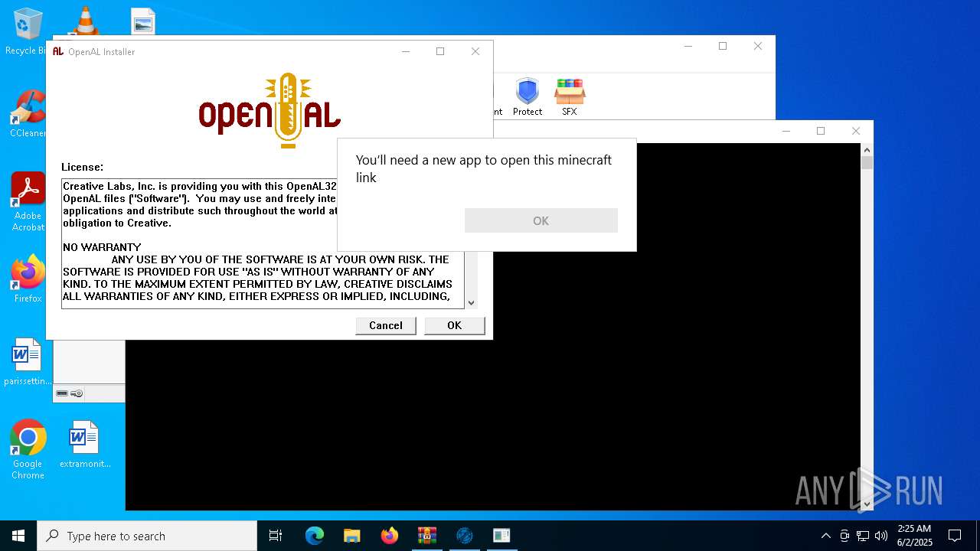
Task: Click the taskbar search box
Action: pos(147,536)
